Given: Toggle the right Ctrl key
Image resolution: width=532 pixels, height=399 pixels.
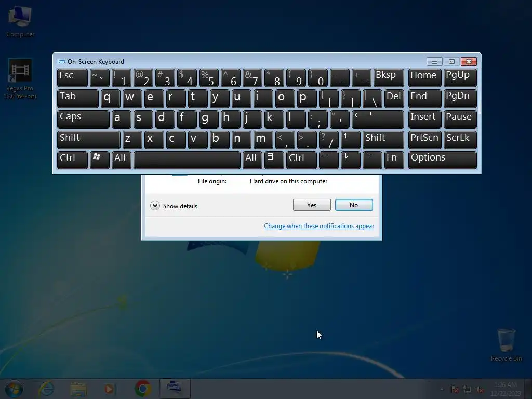Looking at the screenshot, I should (x=301, y=160).
